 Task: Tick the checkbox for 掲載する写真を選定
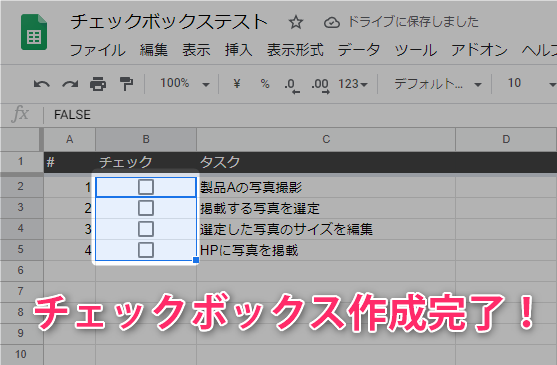point(146,208)
